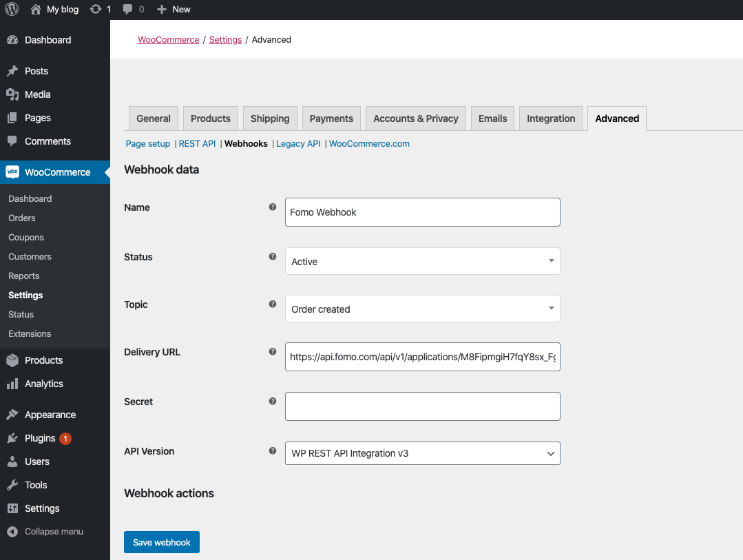Click the Appearance paintbrush icon

coord(12,415)
